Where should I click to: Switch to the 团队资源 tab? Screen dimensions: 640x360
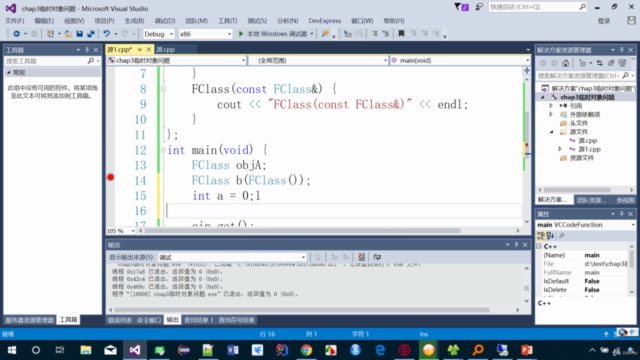click(x=591, y=200)
